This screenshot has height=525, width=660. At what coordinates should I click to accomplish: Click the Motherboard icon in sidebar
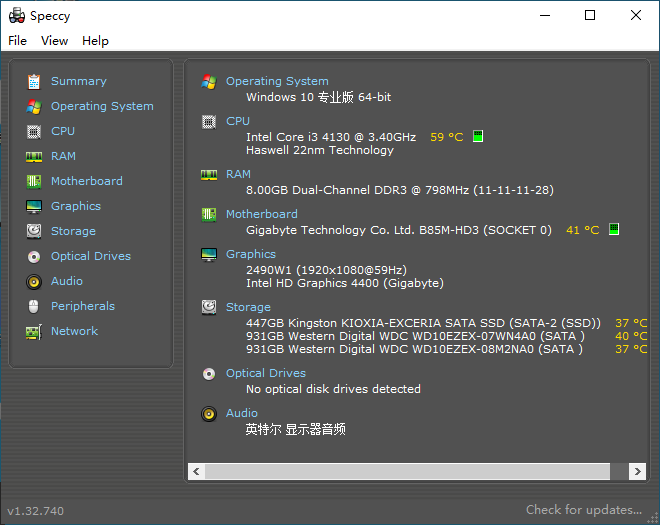34,181
